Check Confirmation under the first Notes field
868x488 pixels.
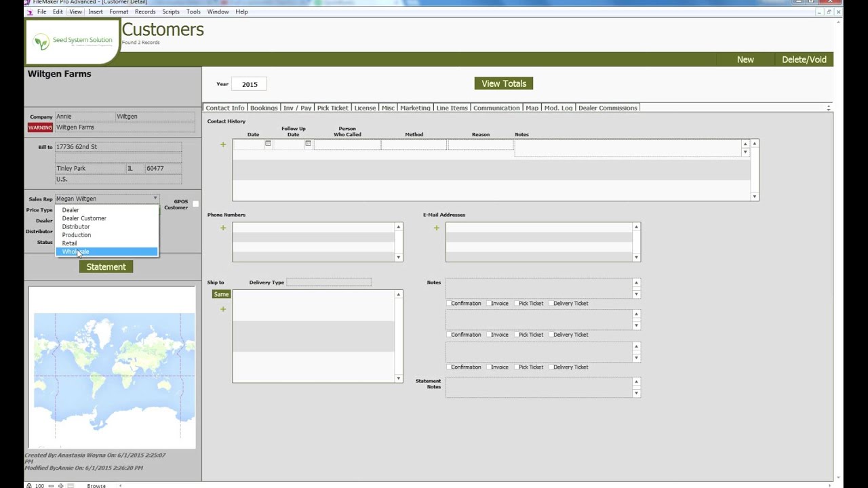click(x=449, y=303)
